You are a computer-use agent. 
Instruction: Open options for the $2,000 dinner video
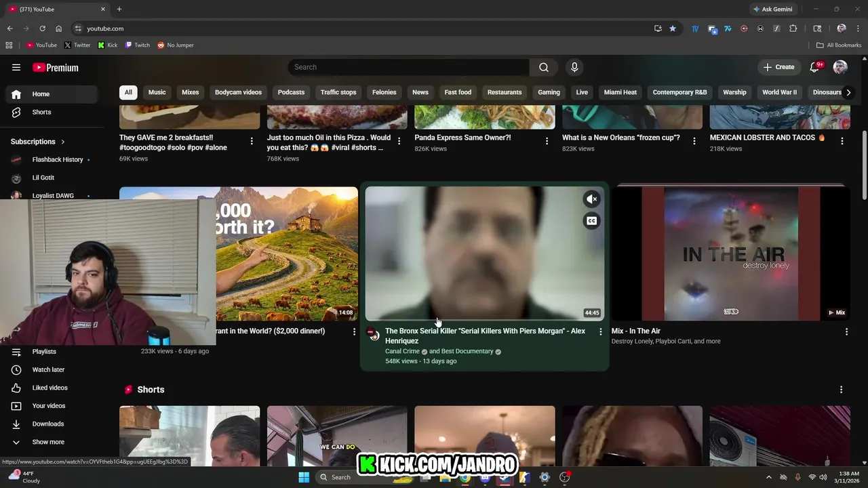354,332
